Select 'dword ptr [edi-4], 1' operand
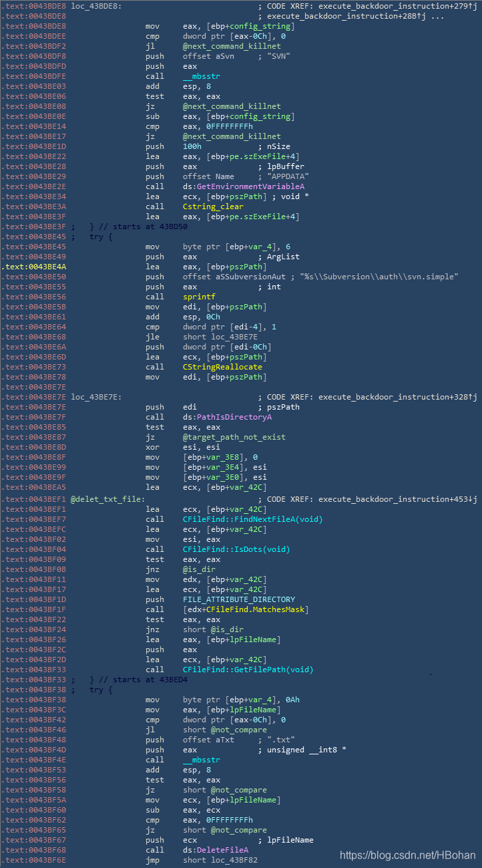 [x=230, y=327]
